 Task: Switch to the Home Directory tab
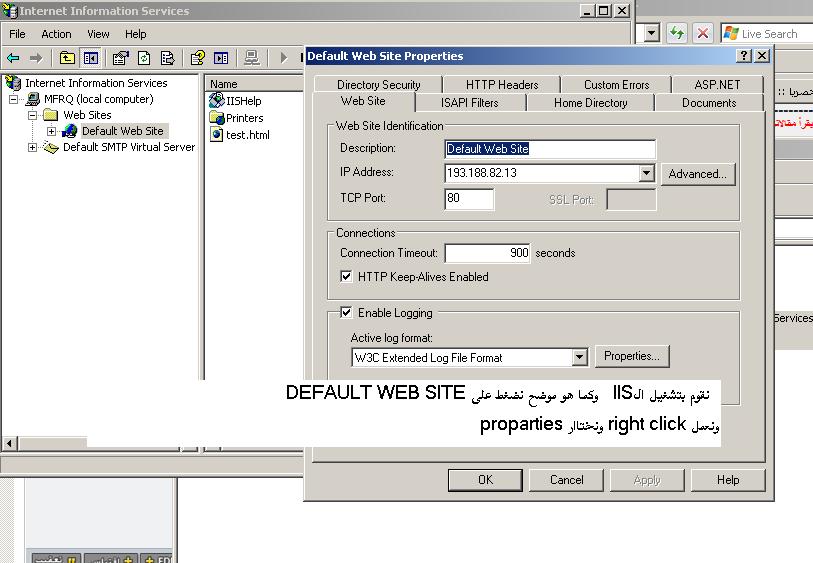590,102
